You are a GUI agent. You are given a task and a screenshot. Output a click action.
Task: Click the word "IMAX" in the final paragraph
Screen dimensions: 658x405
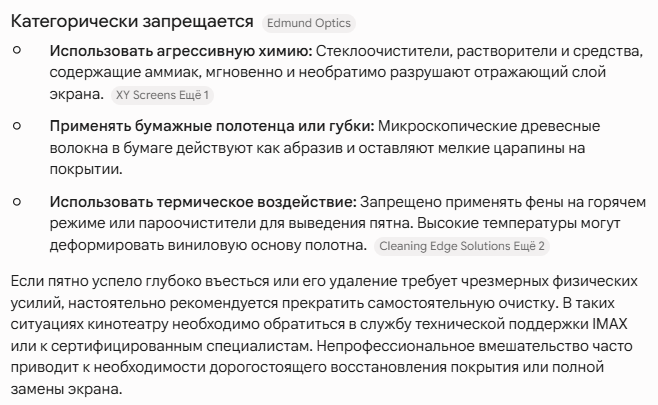pyautogui.click(x=610, y=324)
